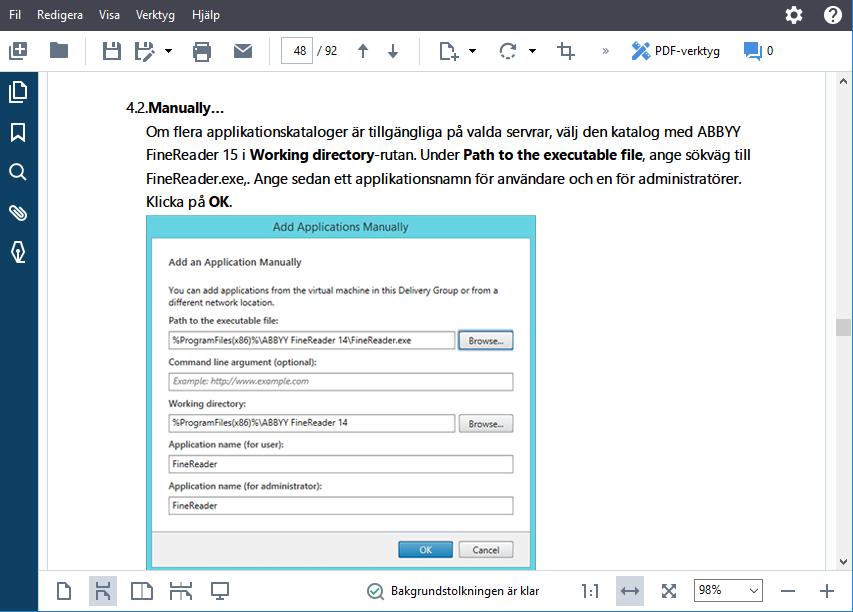Save the document with the floppy icon
This screenshot has width=853, height=612.
click(x=112, y=51)
